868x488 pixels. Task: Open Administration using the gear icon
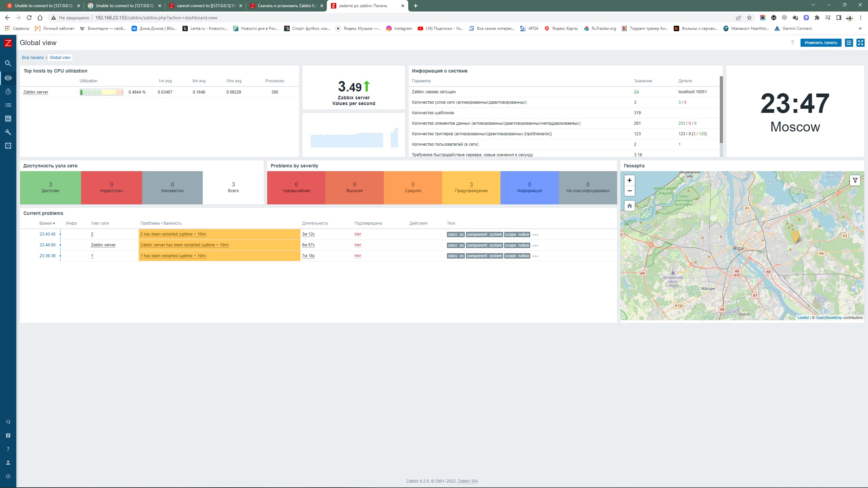pos(8,145)
